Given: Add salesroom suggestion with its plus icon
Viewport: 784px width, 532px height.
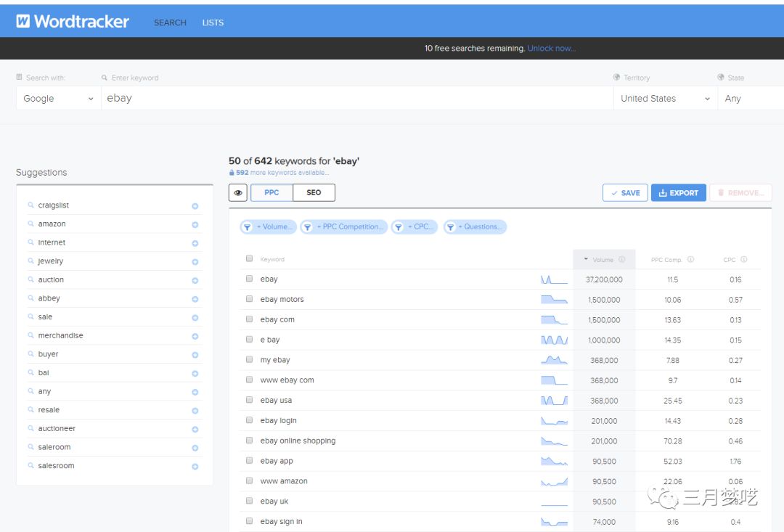Looking at the screenshot, I should coord(195,466).
